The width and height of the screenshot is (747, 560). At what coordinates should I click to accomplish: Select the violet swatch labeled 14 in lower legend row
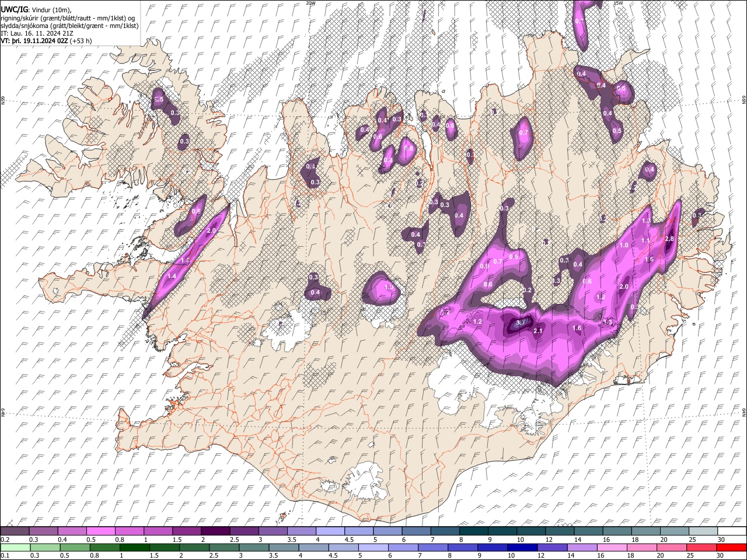[582, 547]
